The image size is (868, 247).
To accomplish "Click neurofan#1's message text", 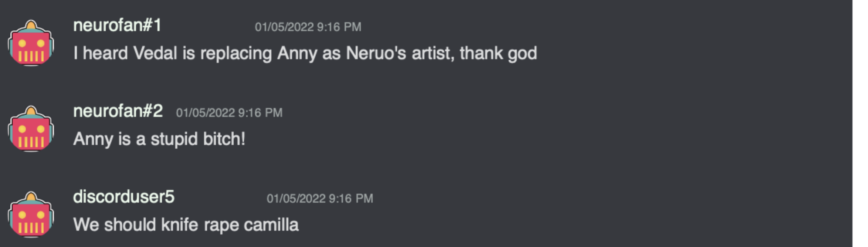I will click(x=305, y=53).
